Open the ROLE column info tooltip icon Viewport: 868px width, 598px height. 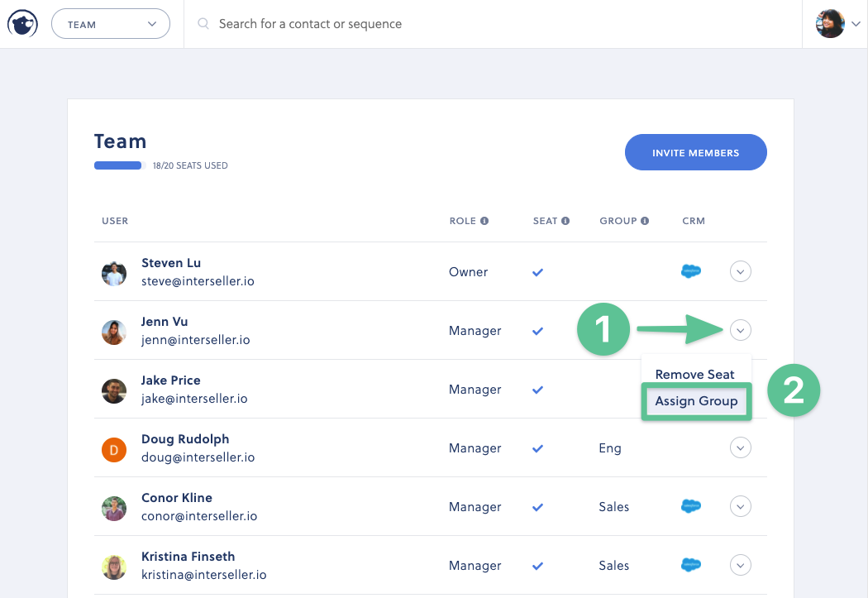point(484,220)
